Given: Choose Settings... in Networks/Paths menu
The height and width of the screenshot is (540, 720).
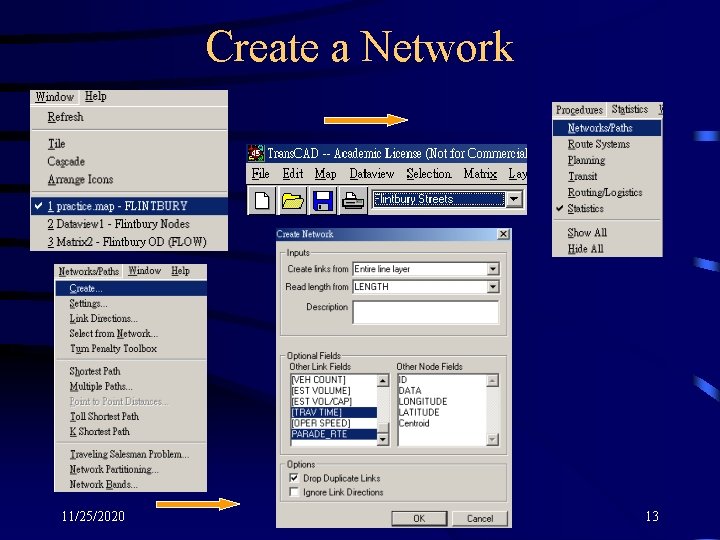Looking at the screenshot, I should click(x=131, y=304).
